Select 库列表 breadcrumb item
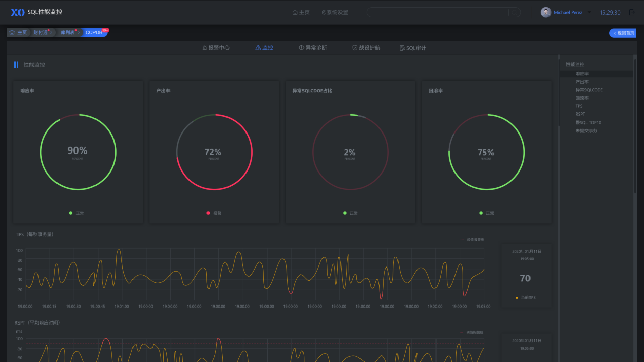This screenshot has width=644, height=362. point(68,32)
